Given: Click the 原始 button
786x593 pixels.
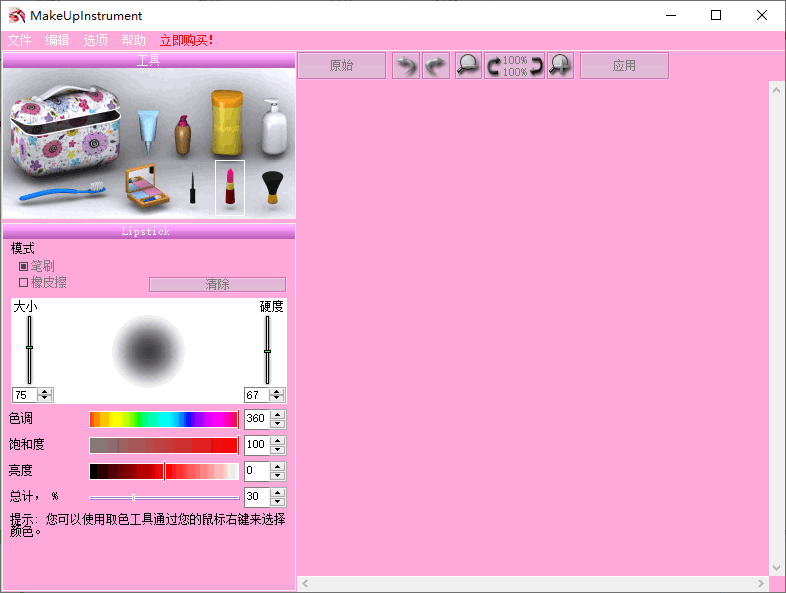Looking at the screenshot, I should (341, 66).
